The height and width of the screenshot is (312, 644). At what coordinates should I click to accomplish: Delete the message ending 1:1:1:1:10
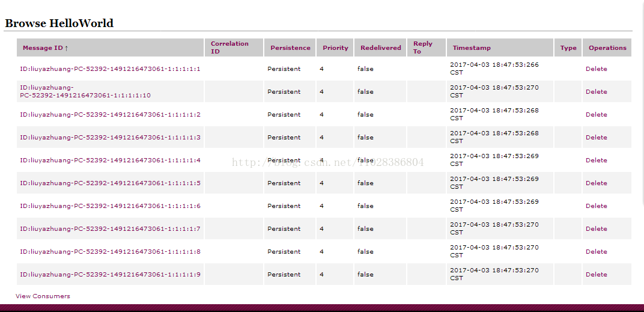point(597,91)
